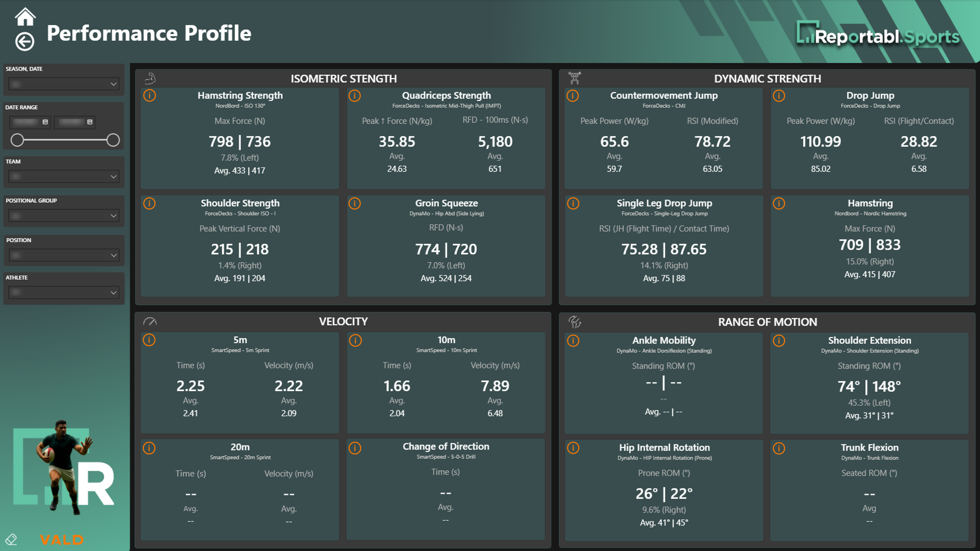
Task: Click info icon for Change of Direction
Action: [355, 448]
